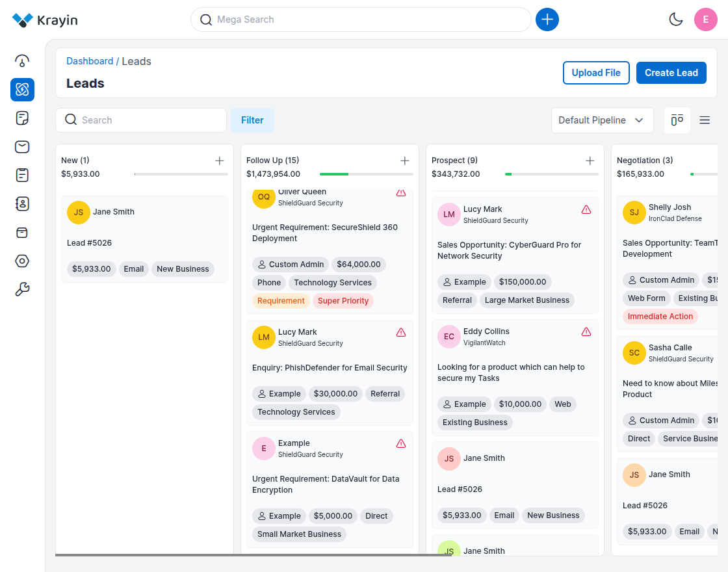Click the Prospect (9) column title
The height and width of the screenshot is (572, 728).
pos(454,160)
